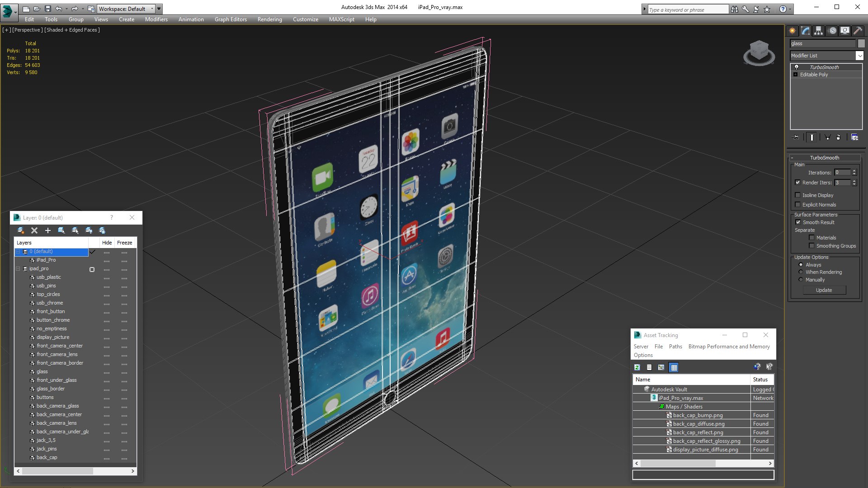Click the viewport Perspective label
This screenshot has width=868, height=488.
click(x=28, y=30)
